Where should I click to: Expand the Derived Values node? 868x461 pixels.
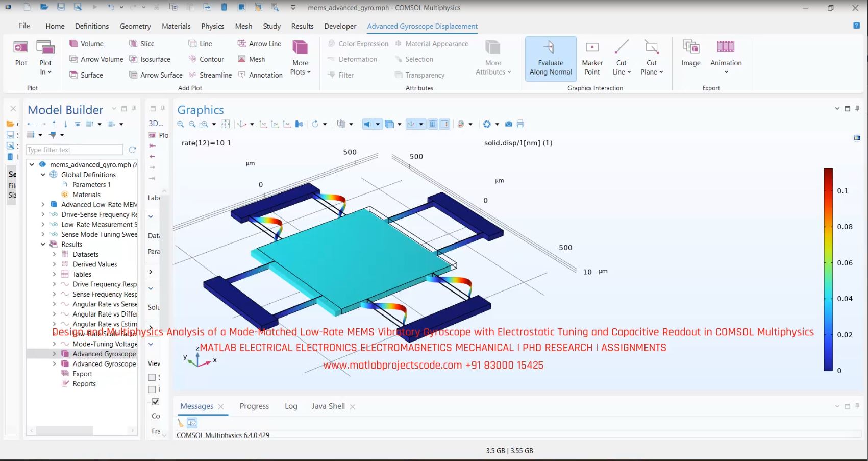[55, 264]
